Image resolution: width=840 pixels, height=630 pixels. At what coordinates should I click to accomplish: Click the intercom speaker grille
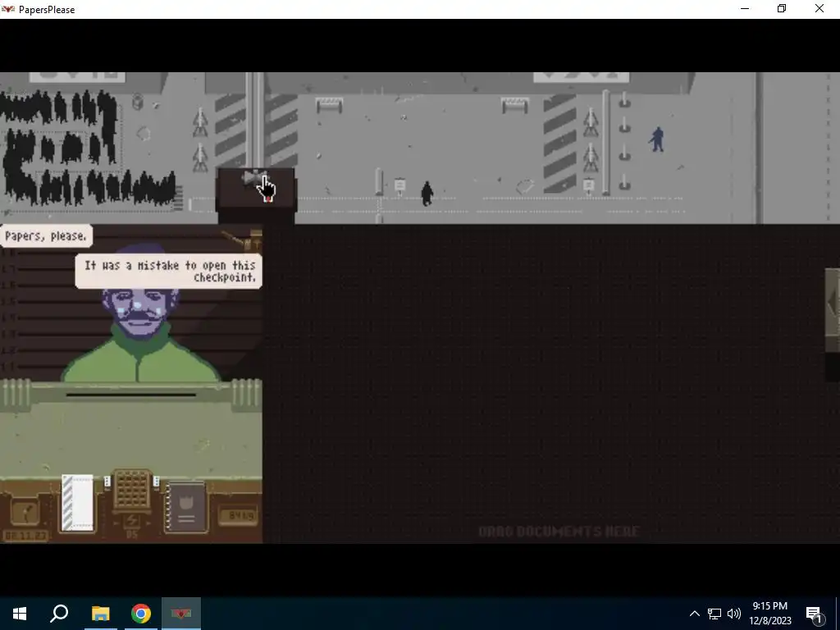point(132,490)
